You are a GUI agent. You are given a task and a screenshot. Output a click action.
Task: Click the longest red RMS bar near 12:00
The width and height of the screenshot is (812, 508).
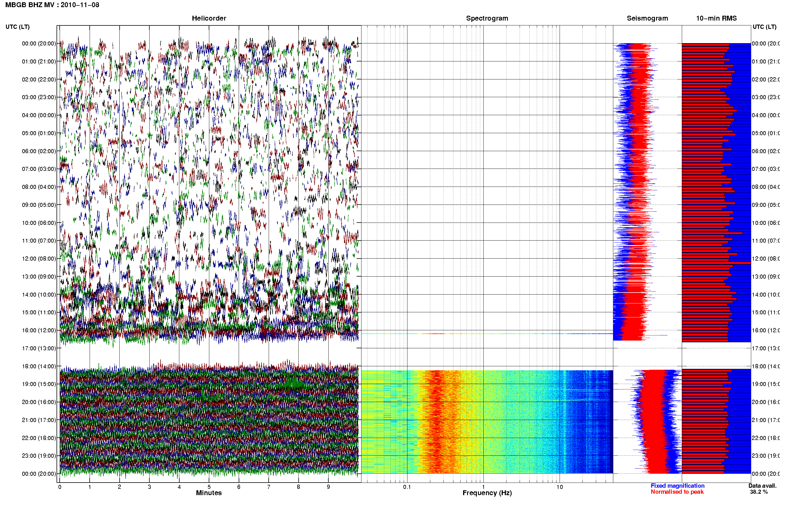click(x=716, y=263)
